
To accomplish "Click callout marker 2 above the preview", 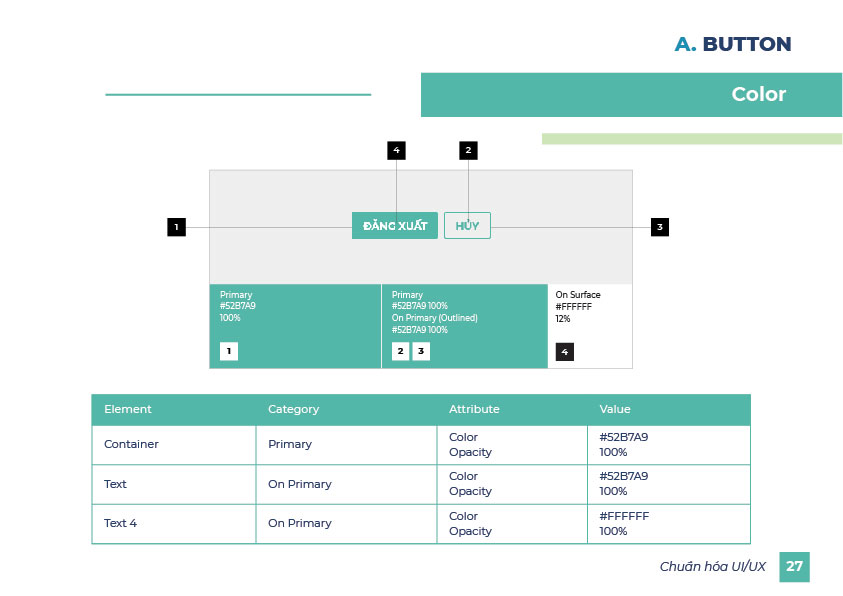I will [468, 151].
